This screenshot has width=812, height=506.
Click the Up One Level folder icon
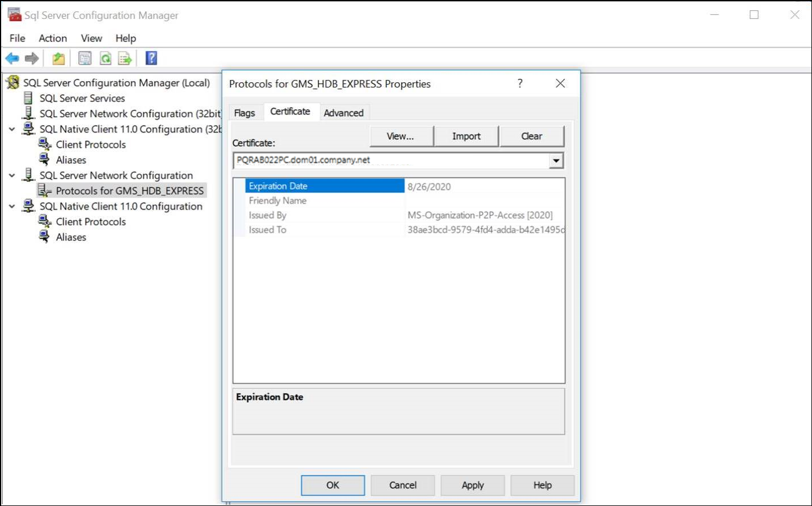[58, 58]
